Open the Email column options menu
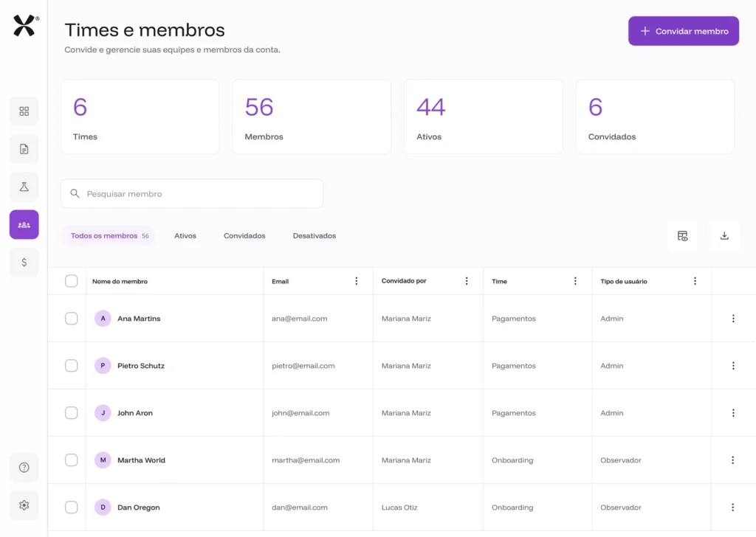The width and height of the screenshot is (756, 537). [x=357, y=281]
